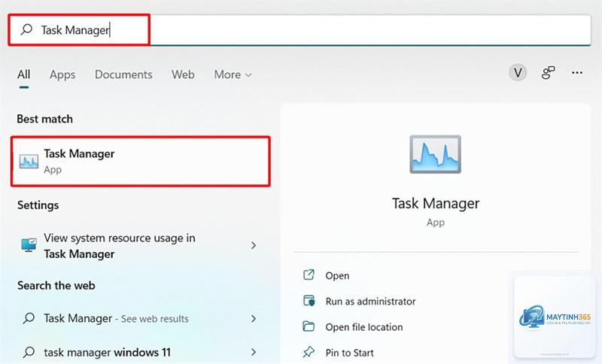Open the search feedback chat icon
The height and width of the screenshot is (364, 602).
[x=548, y=72]
